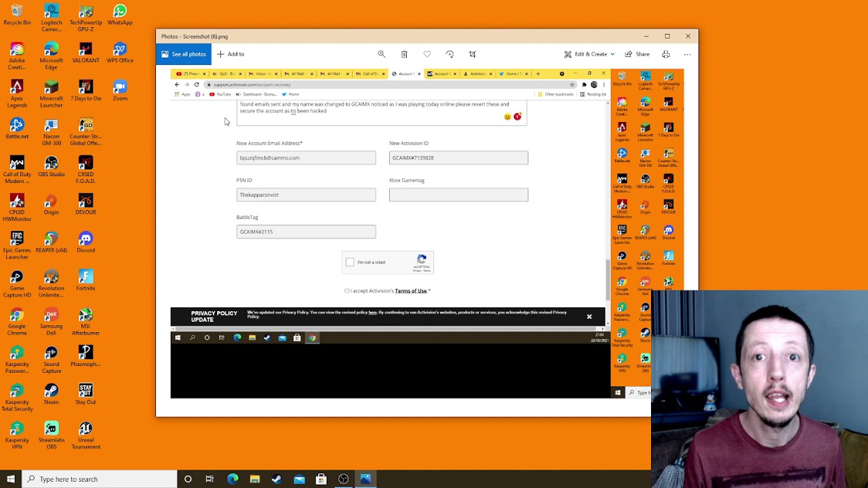Select the Apex Legends desktop icon
868x488 pixels.
pyautogui.click(x=17, y=94)
